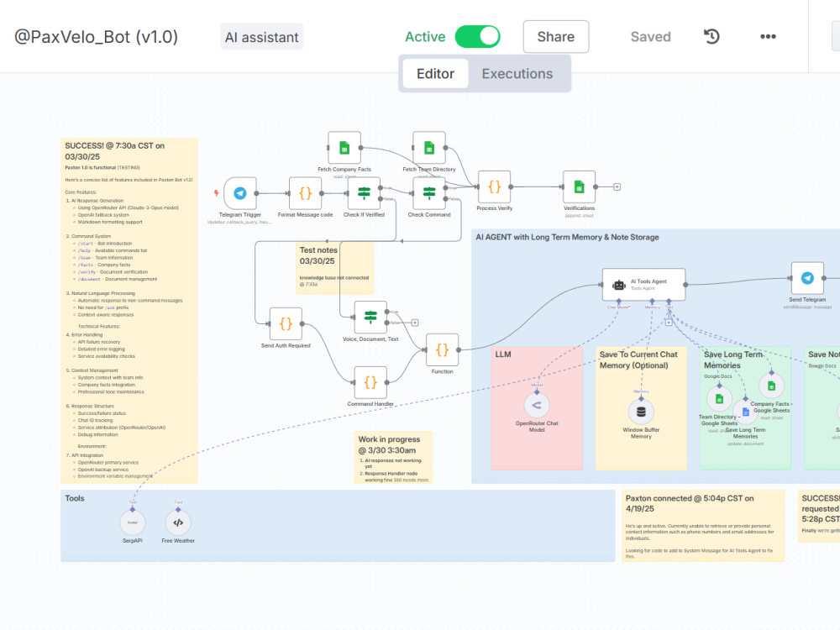Click plus on Voice, Document, Text false output
Screen dimensions: 840x630
pos(415,323)
